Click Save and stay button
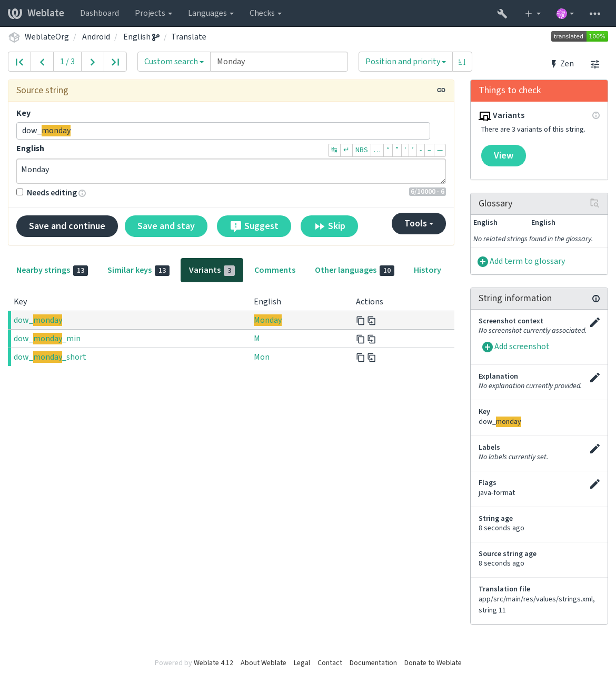This screenshot has height=683, width=616. coord(166,226)
